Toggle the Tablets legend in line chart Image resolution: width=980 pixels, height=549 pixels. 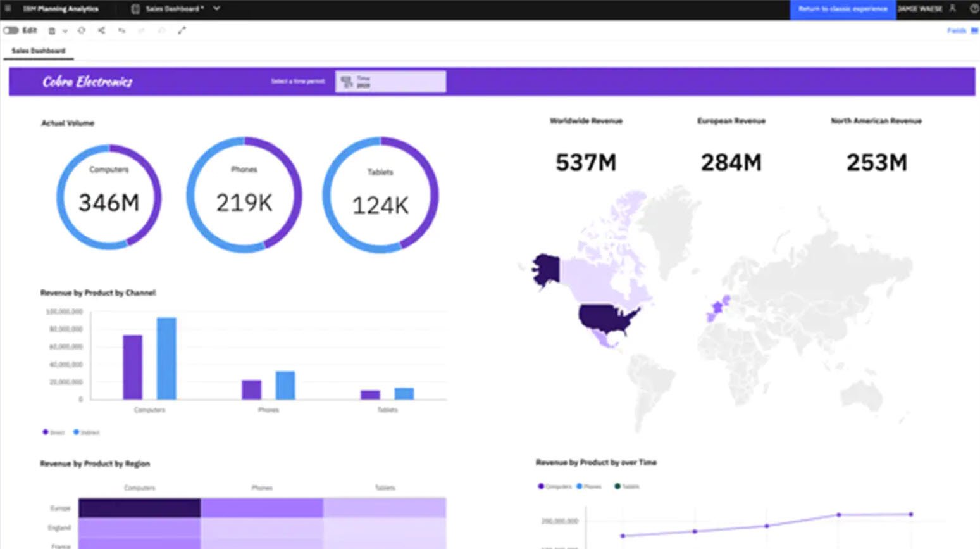627,486
